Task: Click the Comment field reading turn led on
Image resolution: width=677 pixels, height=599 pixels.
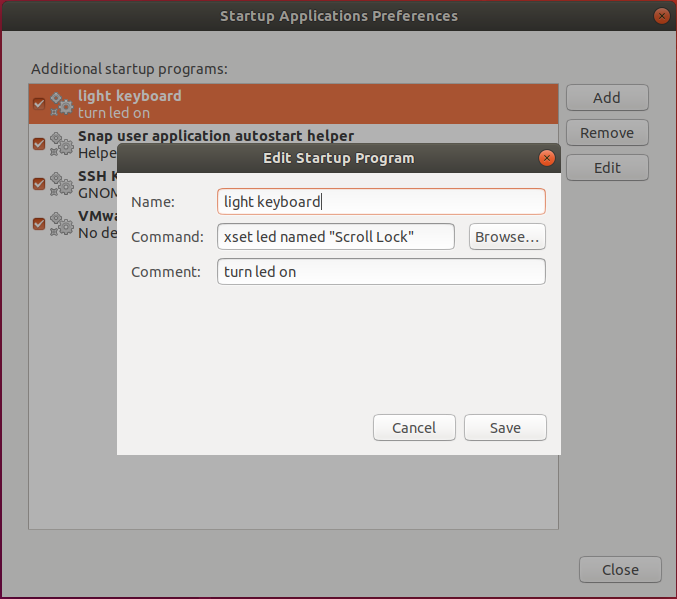Action: [381, 272]
